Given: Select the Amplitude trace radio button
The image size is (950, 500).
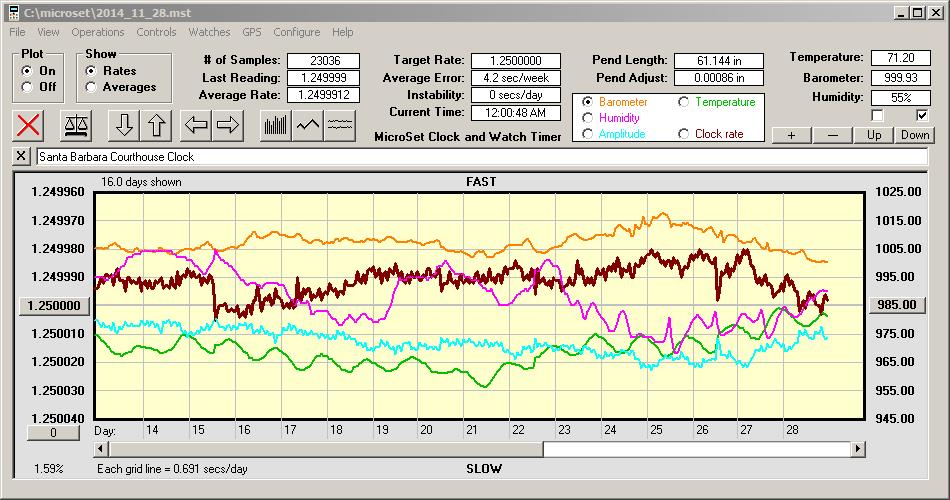Looking at the screenshot, I should point(587,134).
